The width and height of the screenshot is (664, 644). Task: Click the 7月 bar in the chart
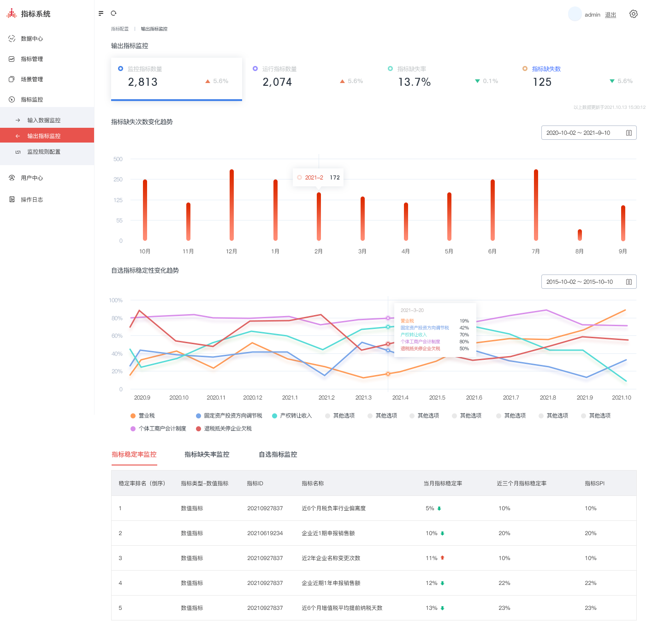click(536, 205)
